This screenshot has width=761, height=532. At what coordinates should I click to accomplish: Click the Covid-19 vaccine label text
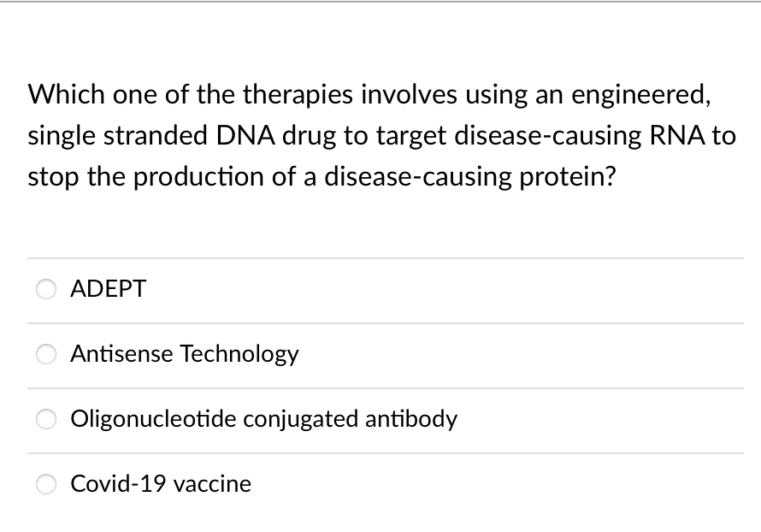click(161, 484)
